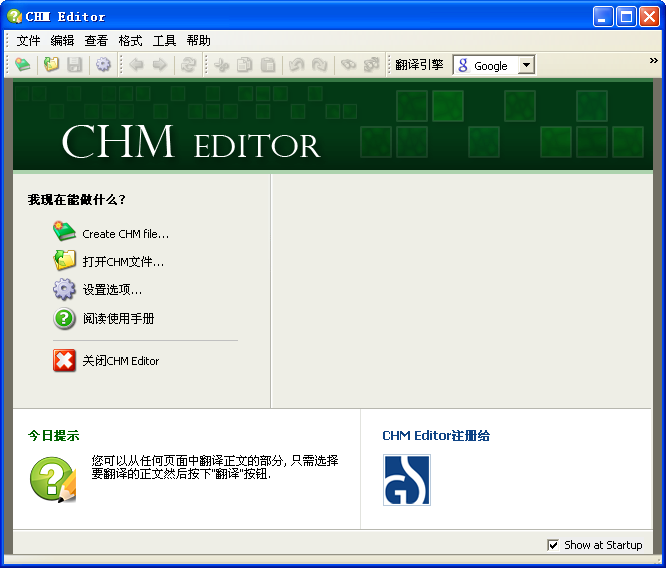Open settings via the toolbar gear icon
The height and width of the screenshot is (568, 666).
[x=103, y=65]
